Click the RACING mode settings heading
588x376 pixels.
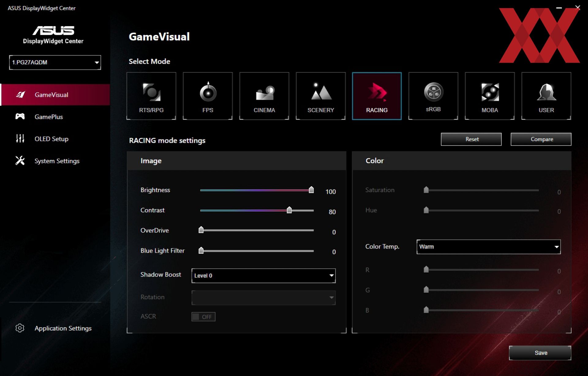(167, 140)
